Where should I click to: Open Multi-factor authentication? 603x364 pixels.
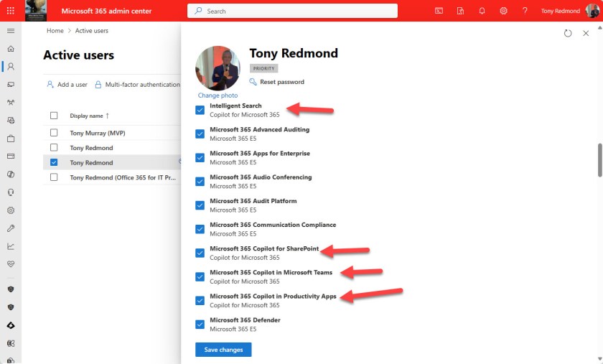tap(137, 84)
